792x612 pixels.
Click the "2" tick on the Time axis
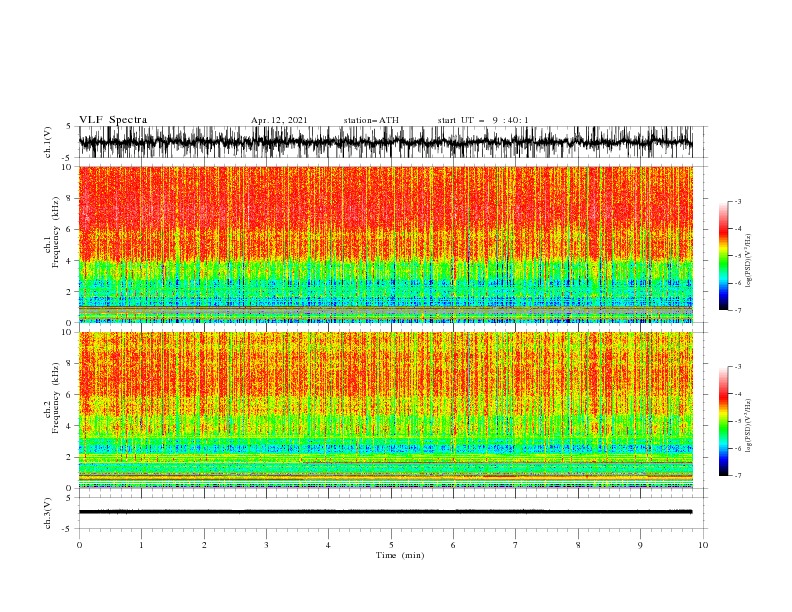click(204, 545)
